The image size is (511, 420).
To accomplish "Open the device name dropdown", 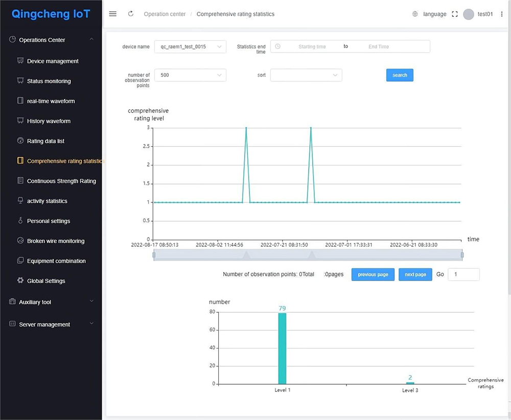I will (x=190, y=46).
